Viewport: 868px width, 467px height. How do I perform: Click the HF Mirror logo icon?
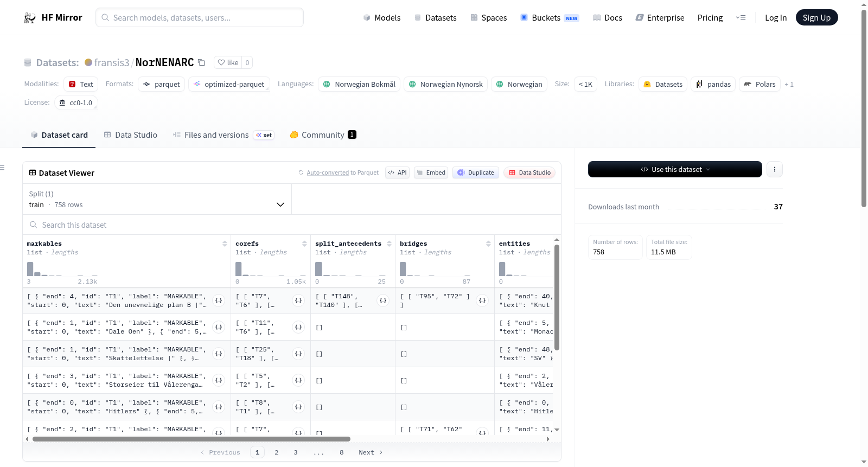(x=30, y=18)
